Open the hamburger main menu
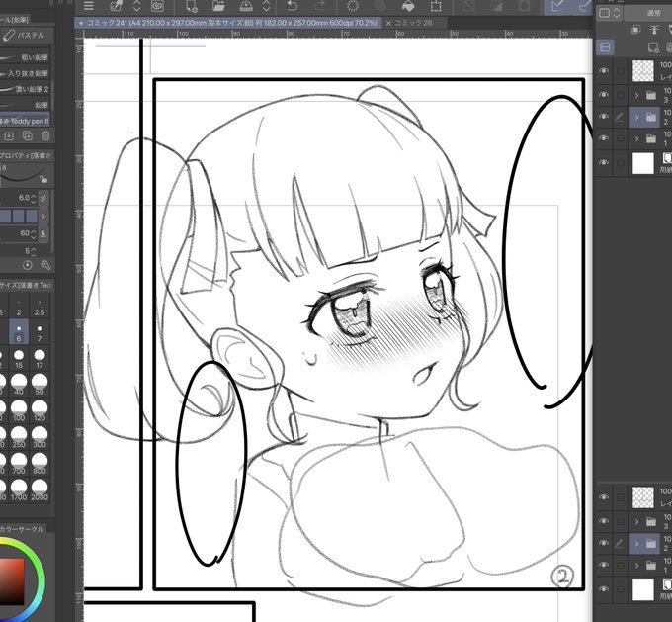The image size is (672, 622). 89,6
